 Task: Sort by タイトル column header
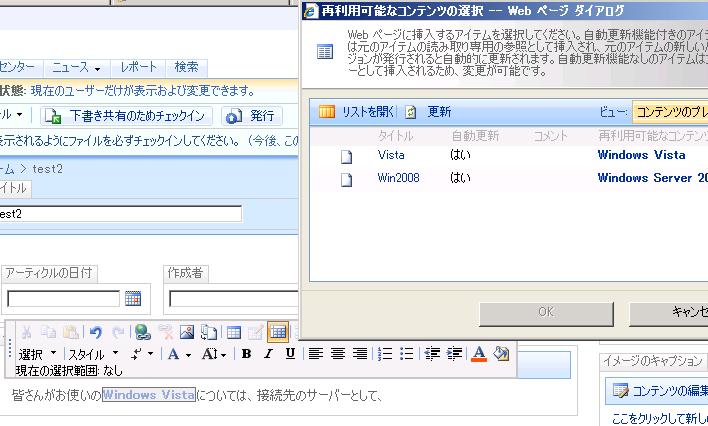pyautogui.click(x=395, y=136)
